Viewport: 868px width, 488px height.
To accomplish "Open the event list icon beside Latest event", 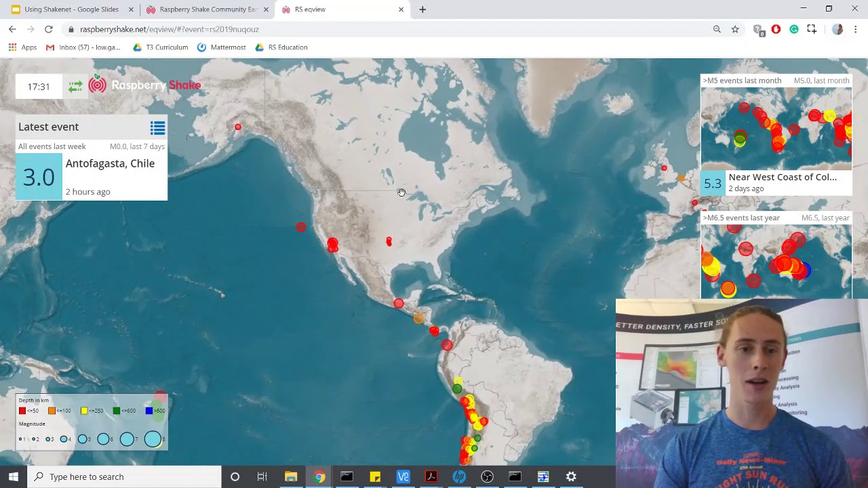I will pos(157,128).
